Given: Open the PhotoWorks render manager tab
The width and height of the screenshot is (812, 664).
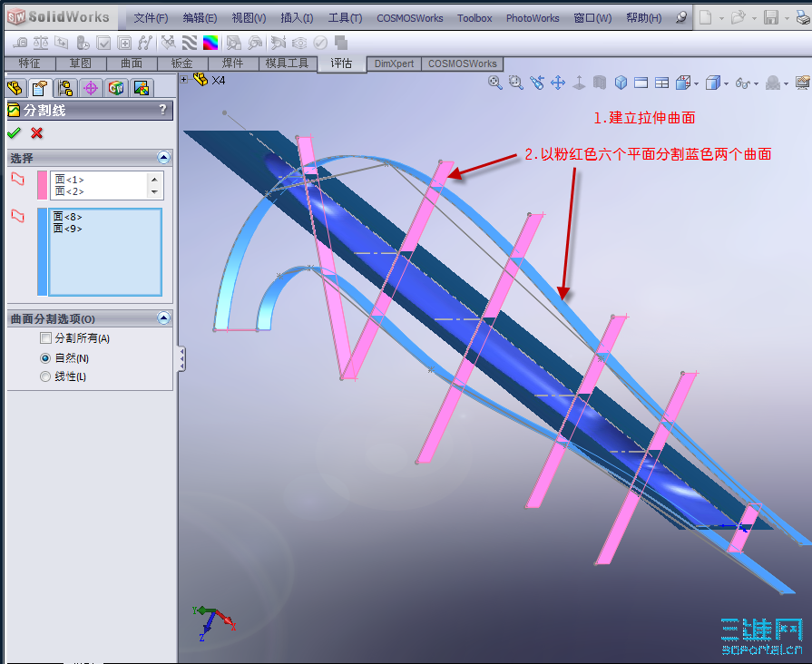Looking at the screenshot, I should pos(142,88).
